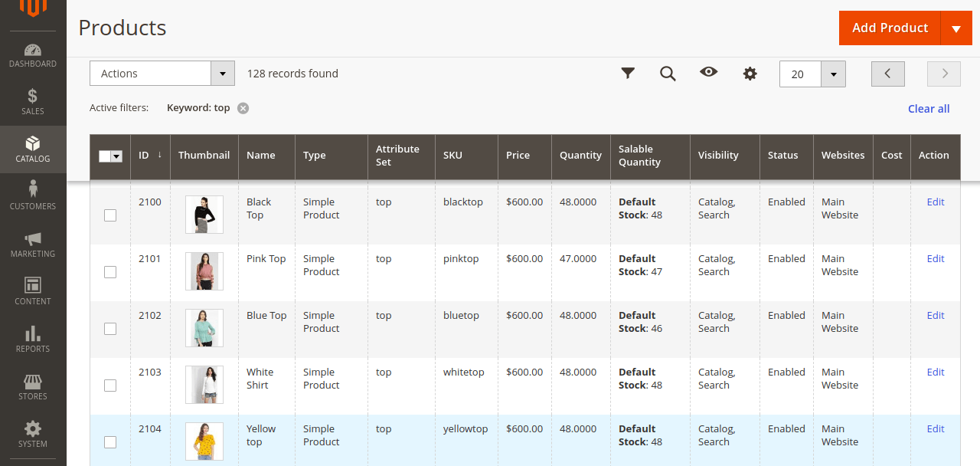Open the keyword search magnifier icon
Screen dimensions: 980x466
pyautogui.click(x=668, y=73)
